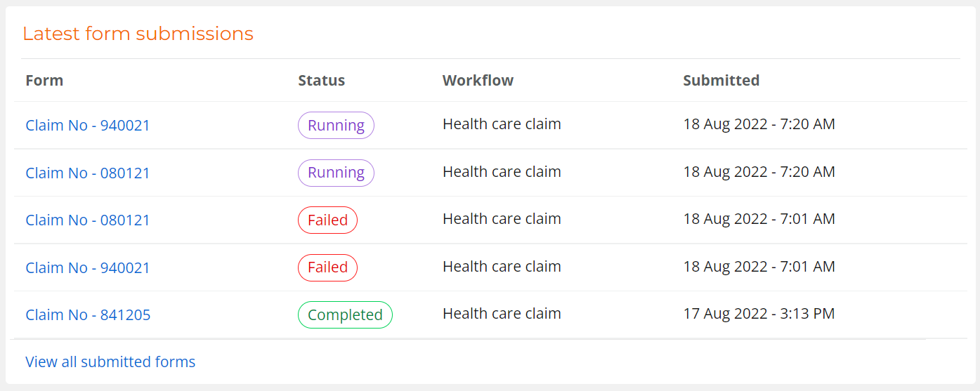View all submitted forms

click(110, 362)
